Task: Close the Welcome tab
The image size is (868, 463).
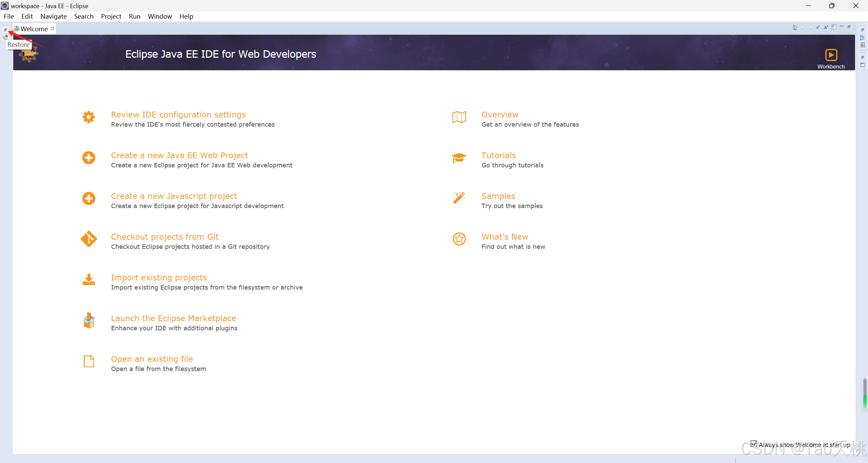Action: tap(52, 29)
